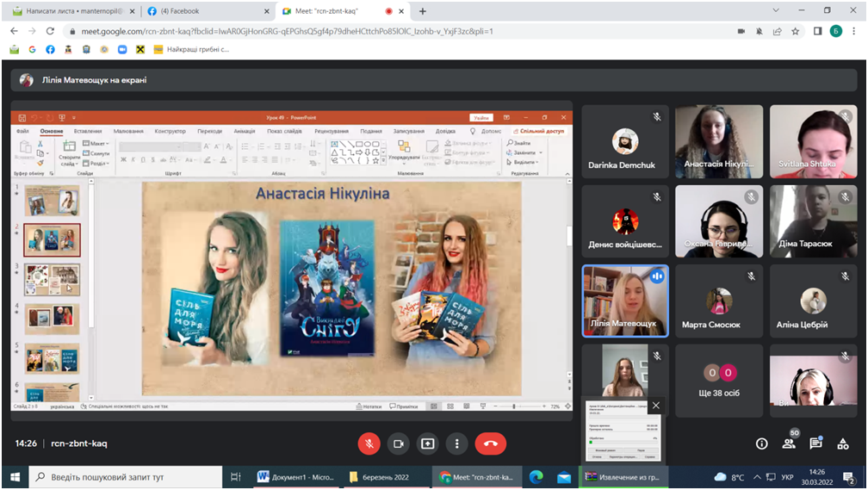Open Windows Start menu
The height and width of the screenshot is (490, 868).
pos(15,477)
